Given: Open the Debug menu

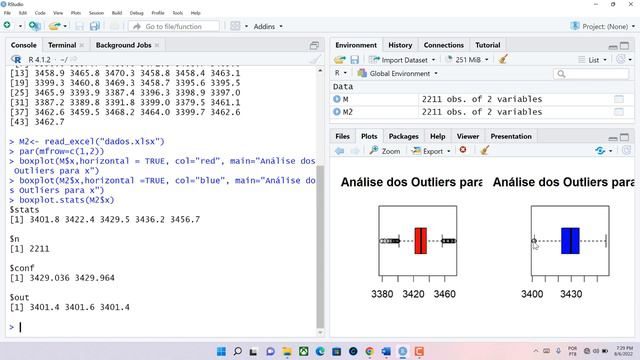Looking at the screenshot, I should tap(136, 13).
